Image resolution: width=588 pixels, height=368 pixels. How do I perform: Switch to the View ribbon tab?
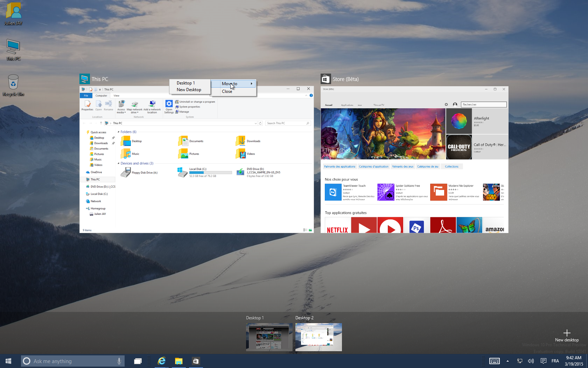116,95
